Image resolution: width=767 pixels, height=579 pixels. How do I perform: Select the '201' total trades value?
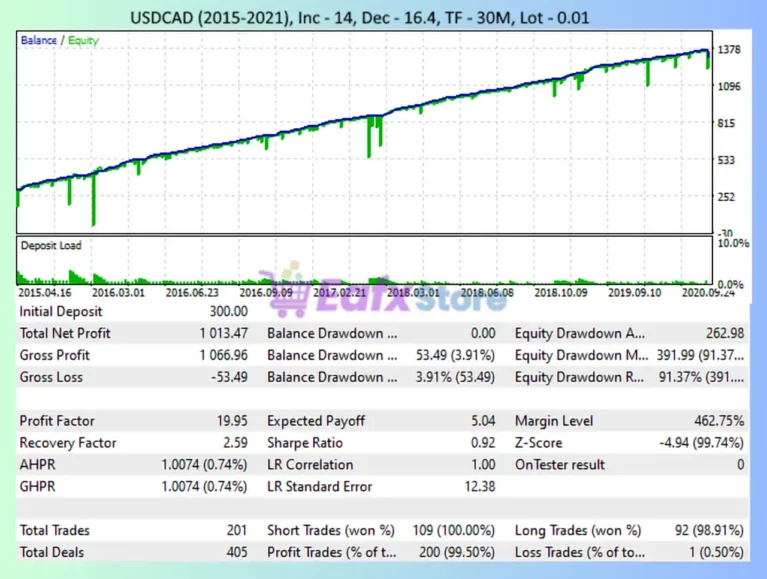[237, 531]
